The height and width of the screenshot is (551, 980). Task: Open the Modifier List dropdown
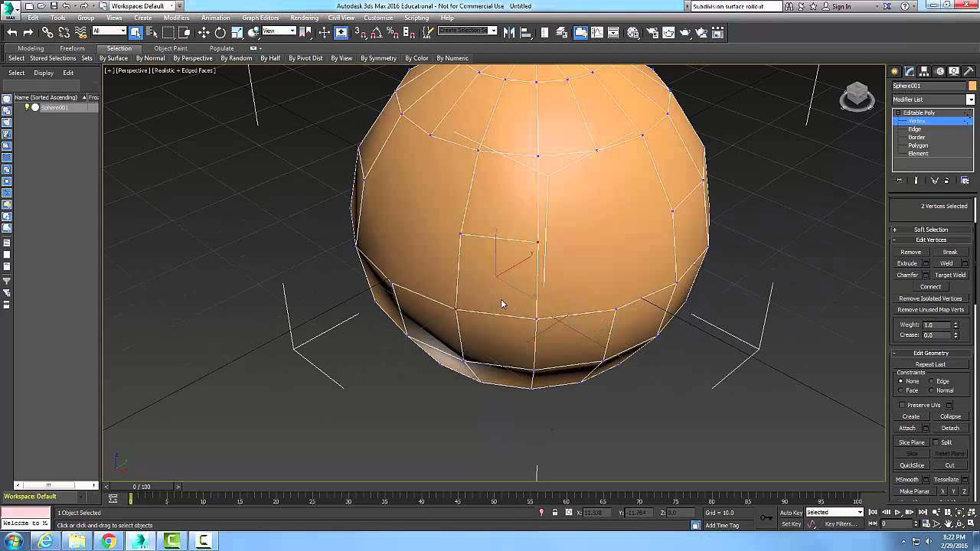(x=933, y=99)
